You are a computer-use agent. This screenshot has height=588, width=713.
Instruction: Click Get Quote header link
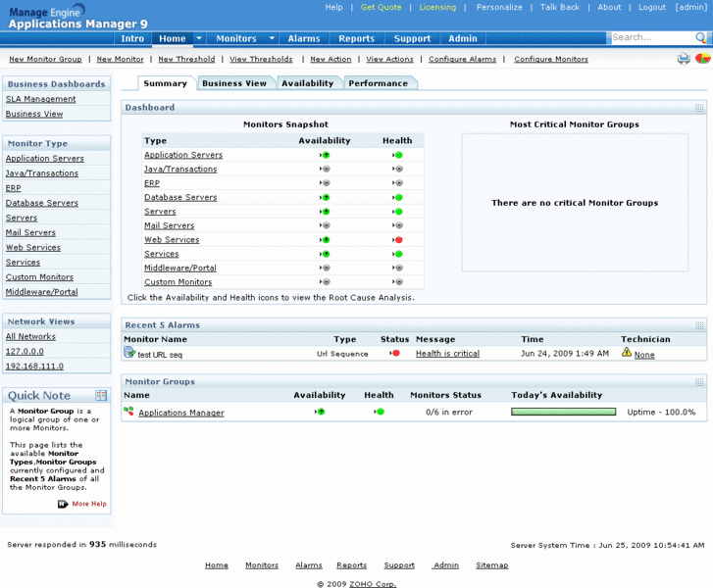click(382, 7)
